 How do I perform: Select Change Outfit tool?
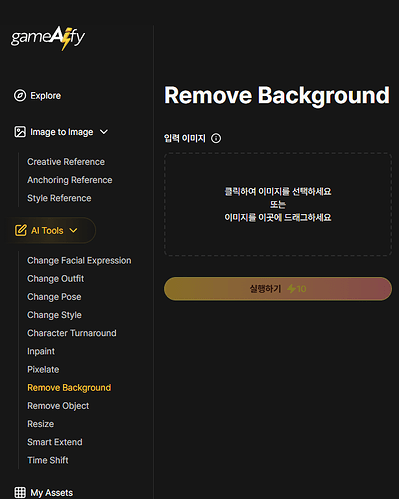click(x=56, y=279)
